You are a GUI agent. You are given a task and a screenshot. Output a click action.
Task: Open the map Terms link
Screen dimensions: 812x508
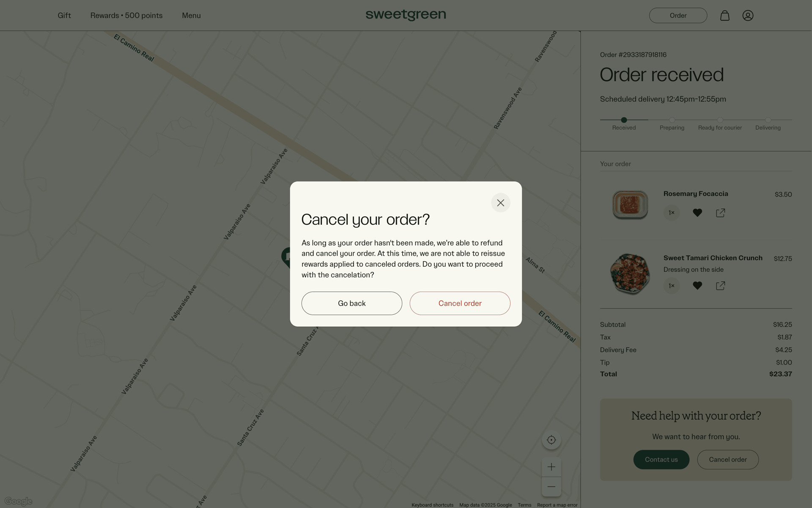[524, 505]
